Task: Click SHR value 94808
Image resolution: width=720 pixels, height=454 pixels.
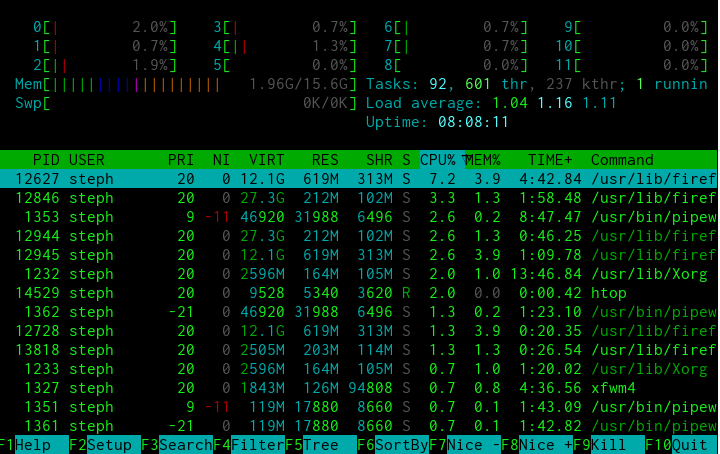Action: click(371, 388)
